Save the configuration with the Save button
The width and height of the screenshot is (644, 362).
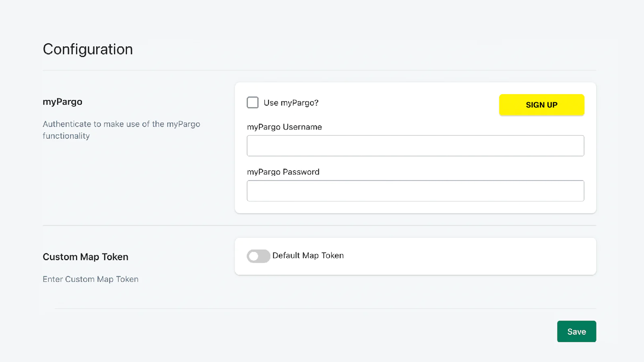576,331
